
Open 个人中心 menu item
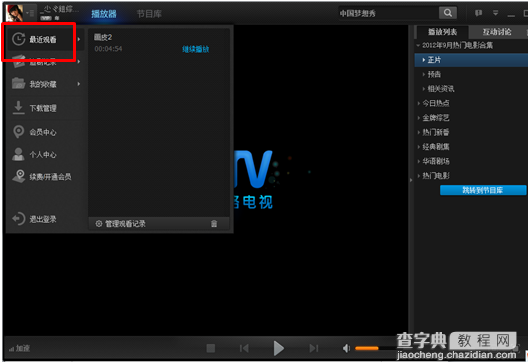click(x=43, y=155)
